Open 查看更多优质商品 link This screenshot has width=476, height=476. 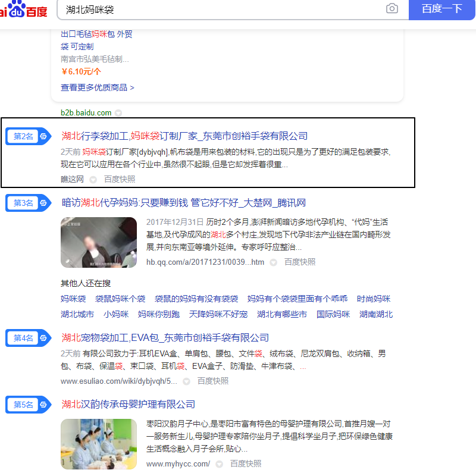coord(97,87)
